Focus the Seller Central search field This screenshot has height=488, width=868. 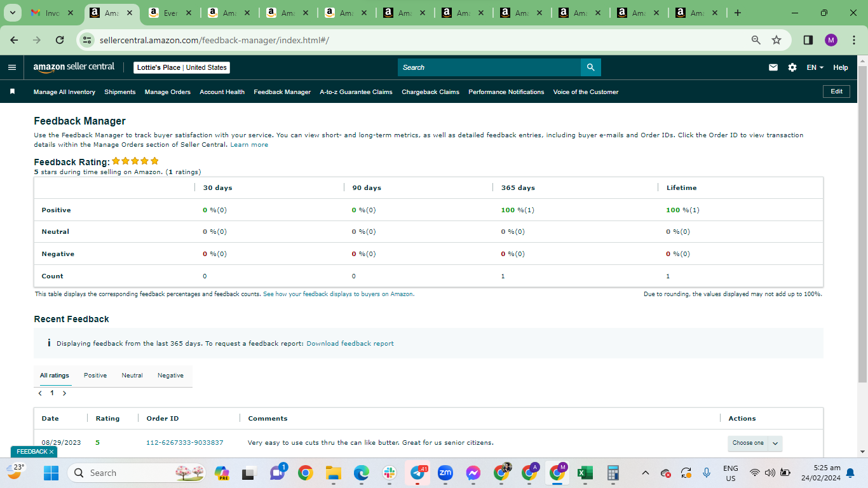coord(489,67)
